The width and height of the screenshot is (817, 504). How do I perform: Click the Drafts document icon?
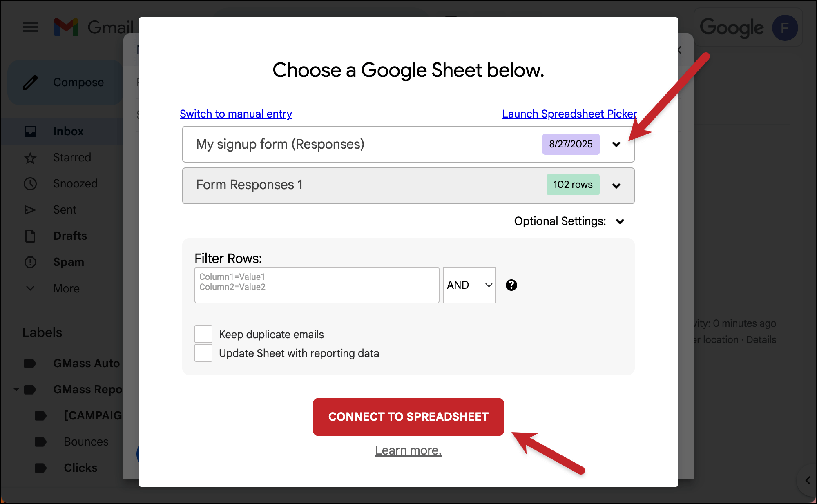point(30,236)
